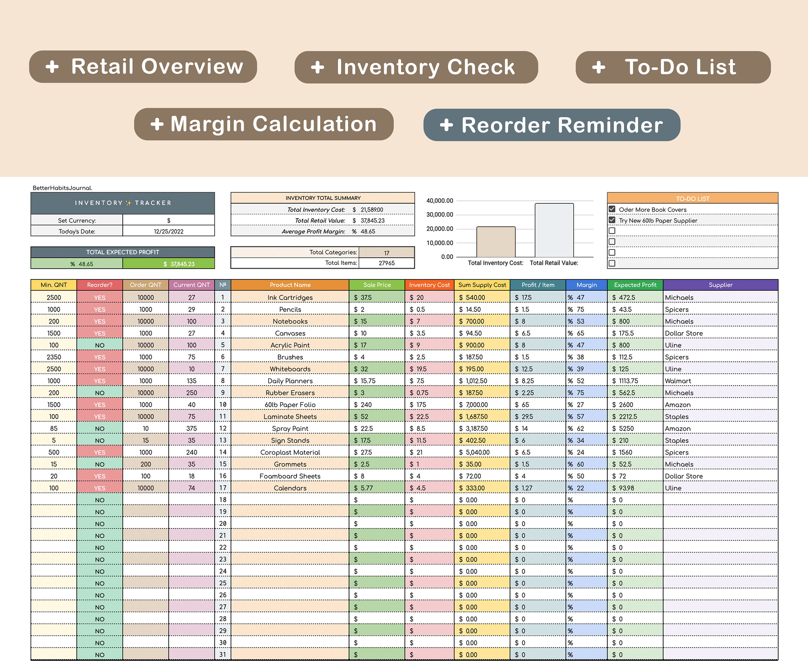Click the Total Retail Value bar in chart
The image size is (808, 672).
pyautogui.click(x=554, y=231)
